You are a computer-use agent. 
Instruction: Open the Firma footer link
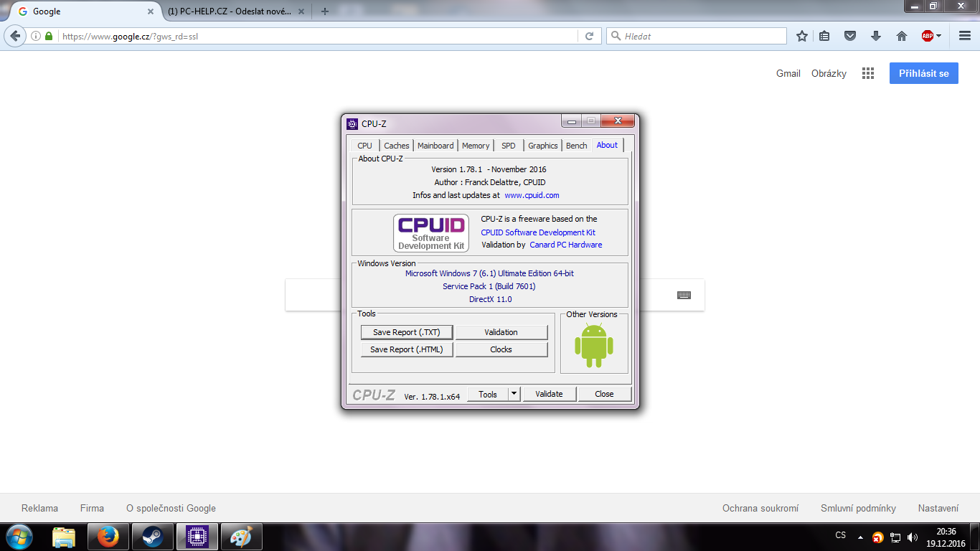click(92, 508)
